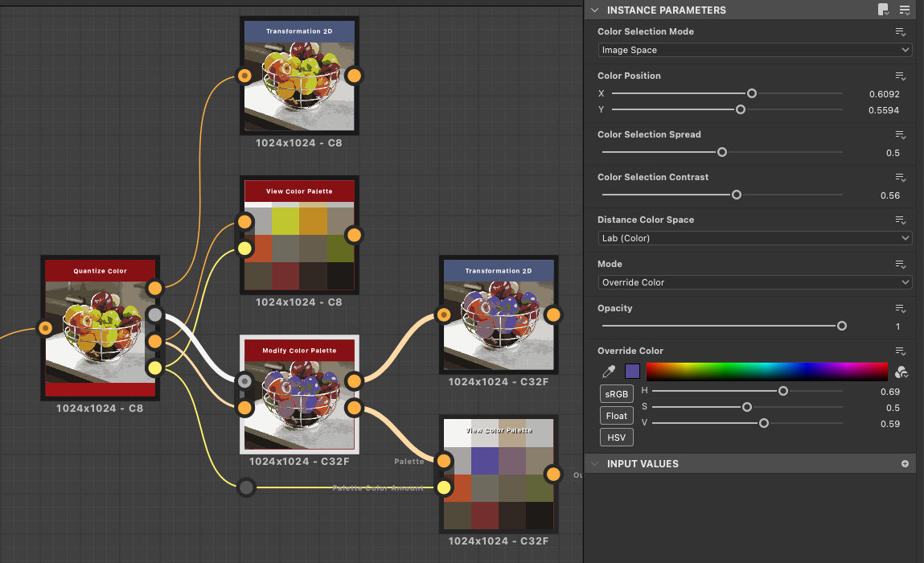924x563 pixels.
Task: Select the Quantize Color node
Action: tap(101, 330)
